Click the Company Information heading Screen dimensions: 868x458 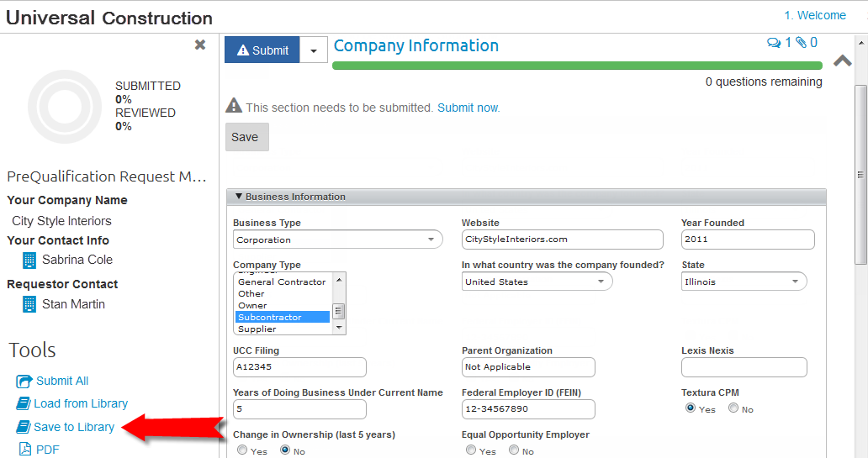tap(416, 46)
